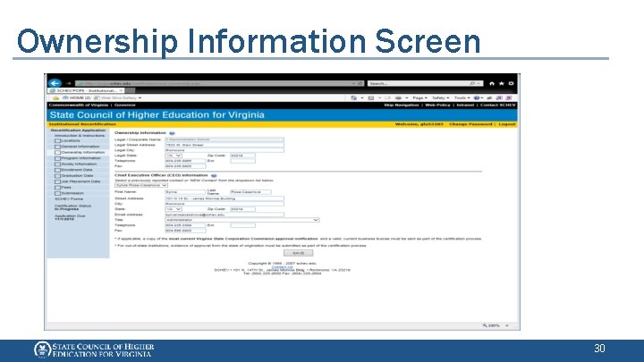
Task: Open the favorites star icon
Action: 502,83
